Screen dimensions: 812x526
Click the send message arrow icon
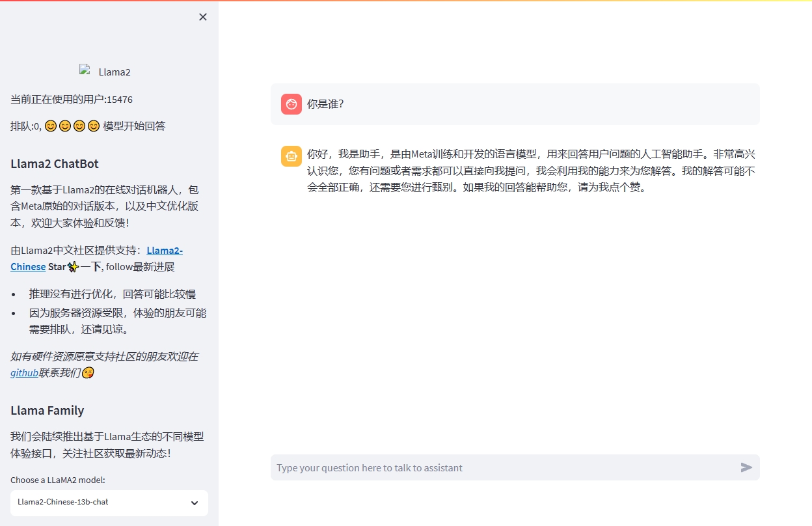(x=746, y=467)
